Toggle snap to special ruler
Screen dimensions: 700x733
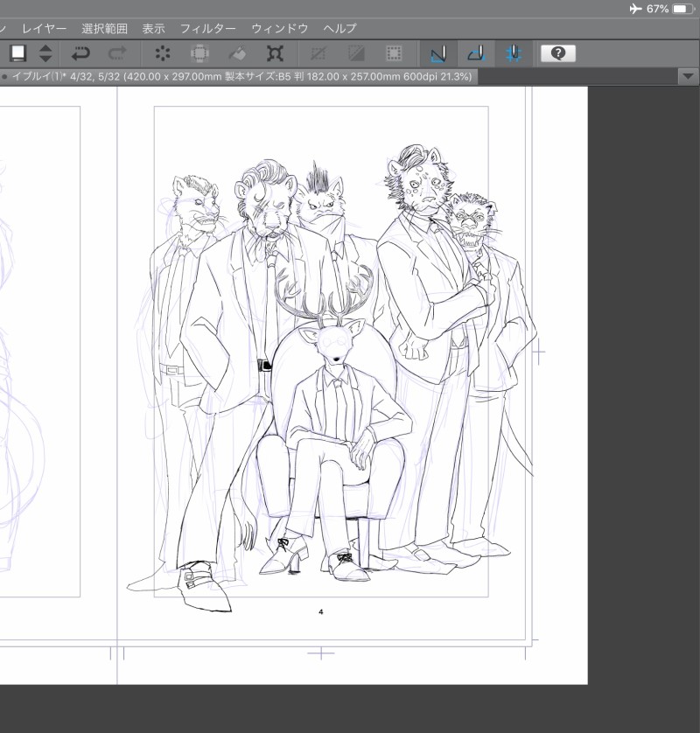(x=475, y=53)
